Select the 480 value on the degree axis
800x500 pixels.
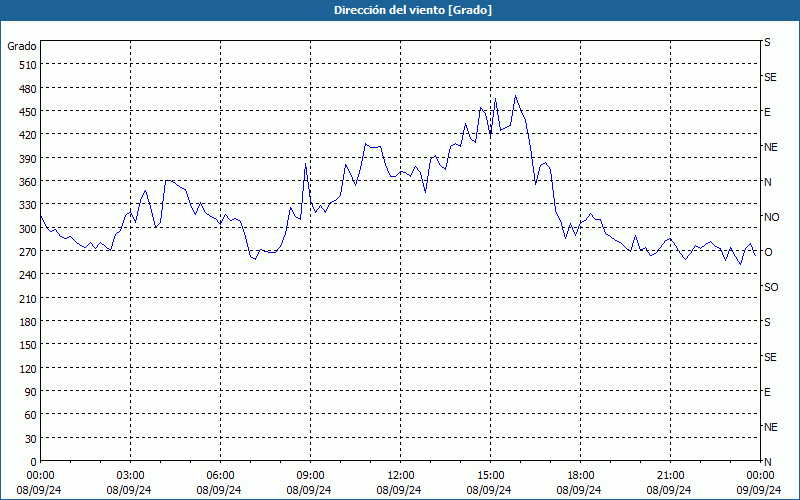click(29, 89)
